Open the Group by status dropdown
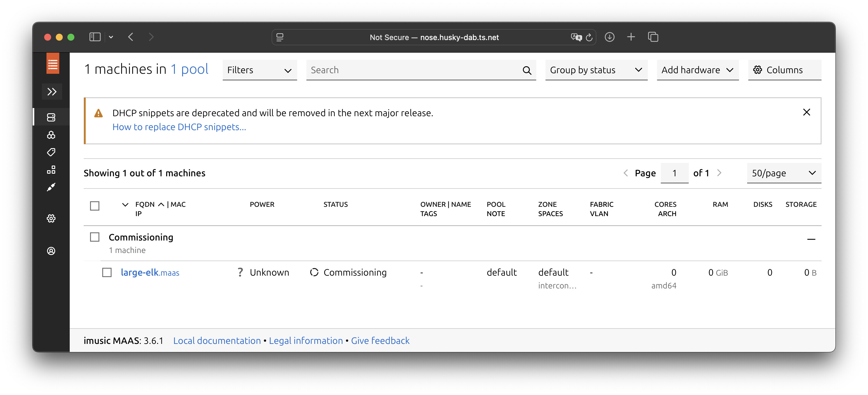Viewport: 868px width, 395px height. point(596,70)
